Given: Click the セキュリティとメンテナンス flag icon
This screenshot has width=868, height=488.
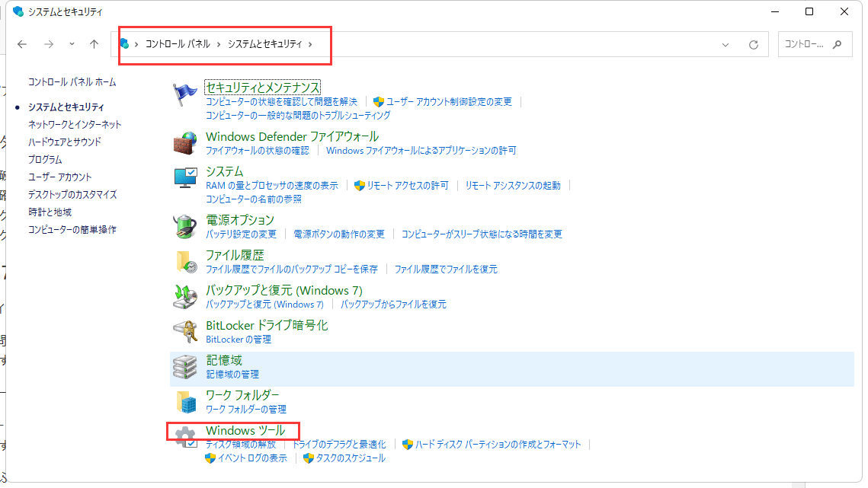Looking at the screenshot, I should click(x=184, y=93).
